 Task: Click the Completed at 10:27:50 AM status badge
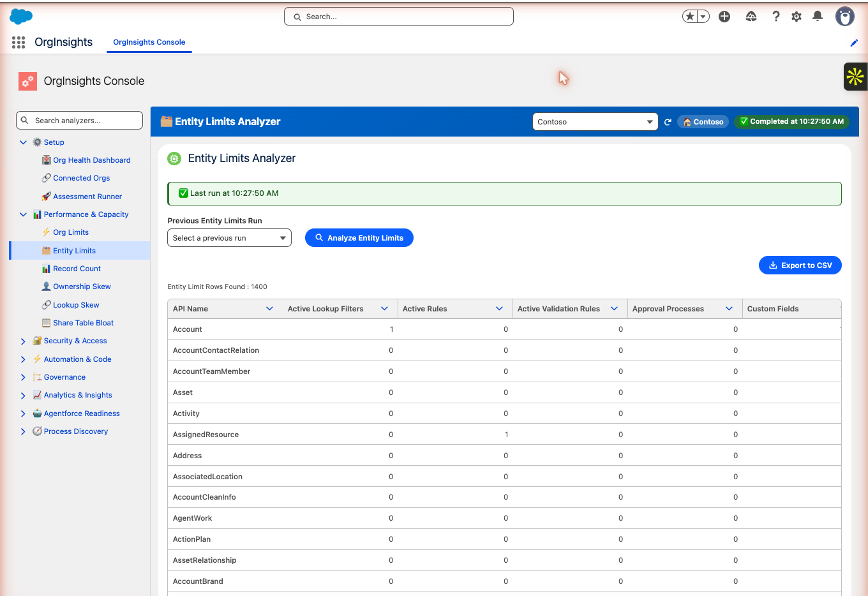[x=791, y=121]
